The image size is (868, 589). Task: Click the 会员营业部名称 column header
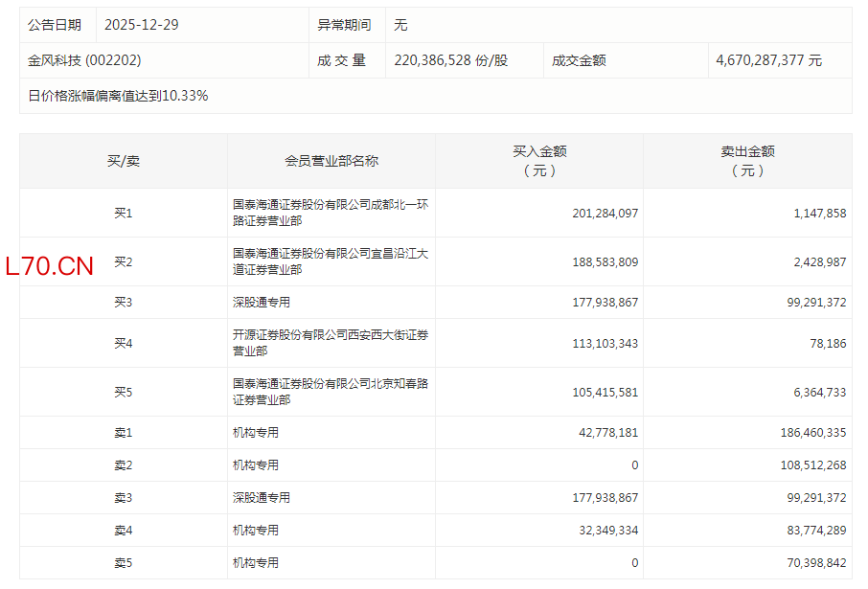tap(331, 161)
